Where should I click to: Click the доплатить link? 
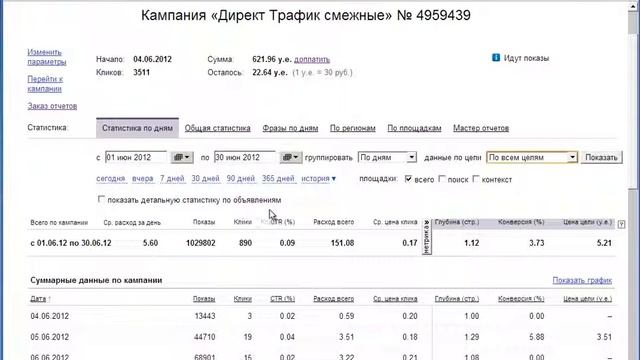[312, 59]
